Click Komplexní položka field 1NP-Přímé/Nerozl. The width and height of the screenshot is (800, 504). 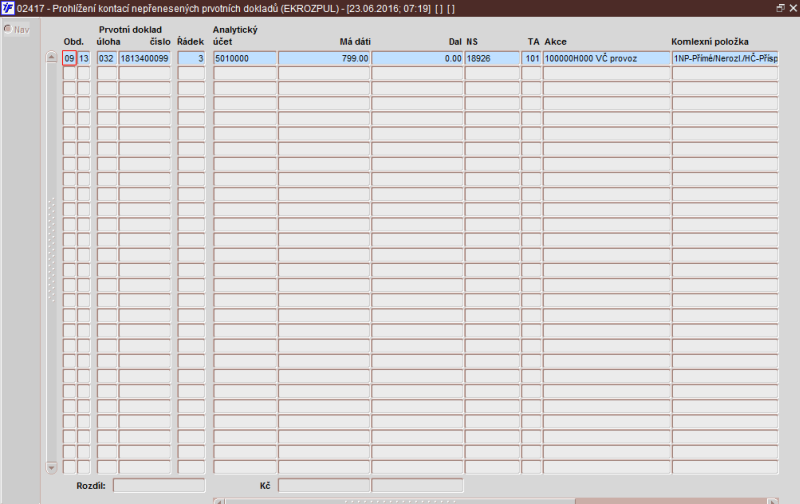coord(725,58)
